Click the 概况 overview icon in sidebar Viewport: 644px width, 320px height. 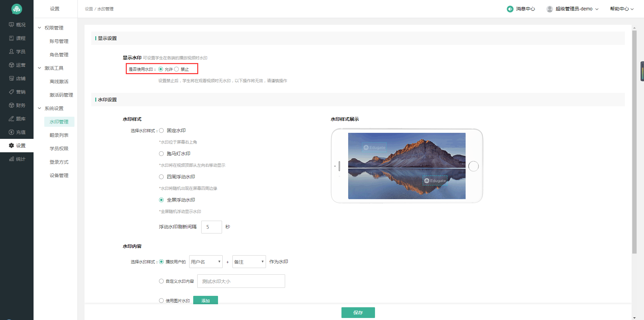11,25
